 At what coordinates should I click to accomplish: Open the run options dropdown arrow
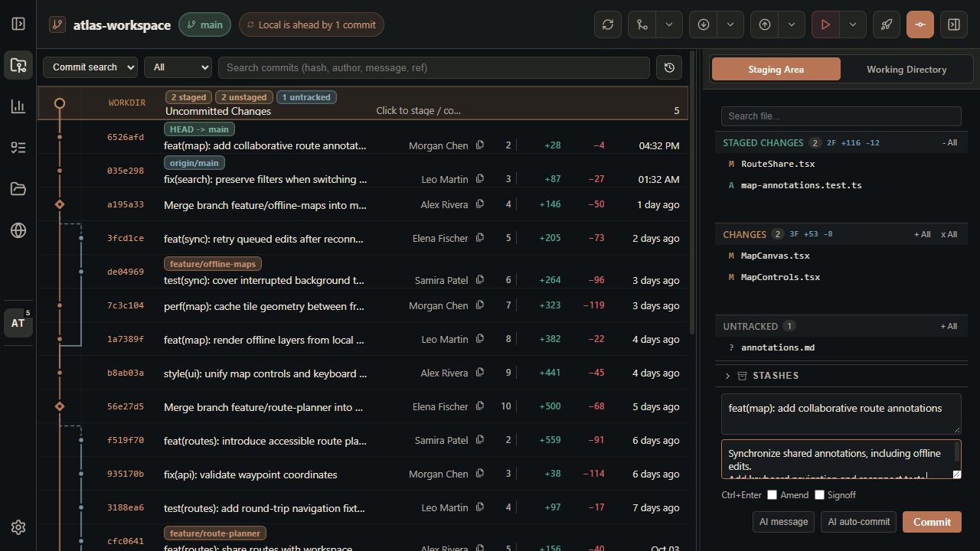coord(853,24)
